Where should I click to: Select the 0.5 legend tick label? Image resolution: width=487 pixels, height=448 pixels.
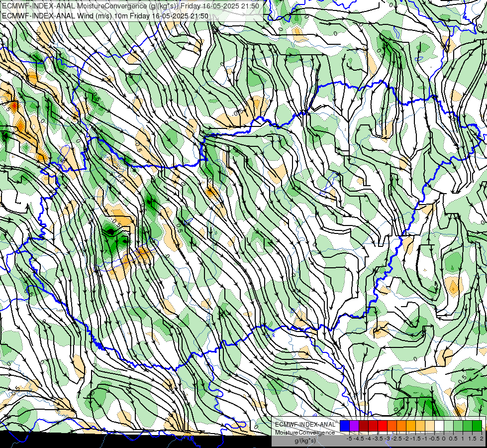click(453, 439)
